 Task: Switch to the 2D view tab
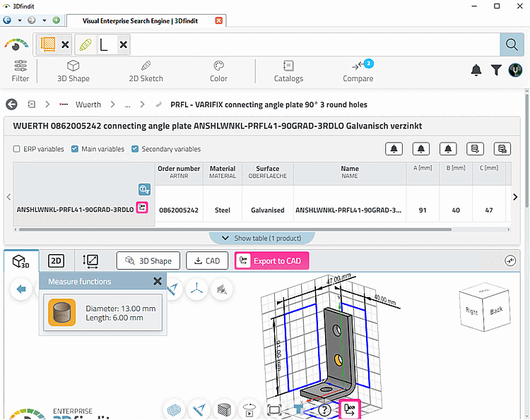(56, 261)
